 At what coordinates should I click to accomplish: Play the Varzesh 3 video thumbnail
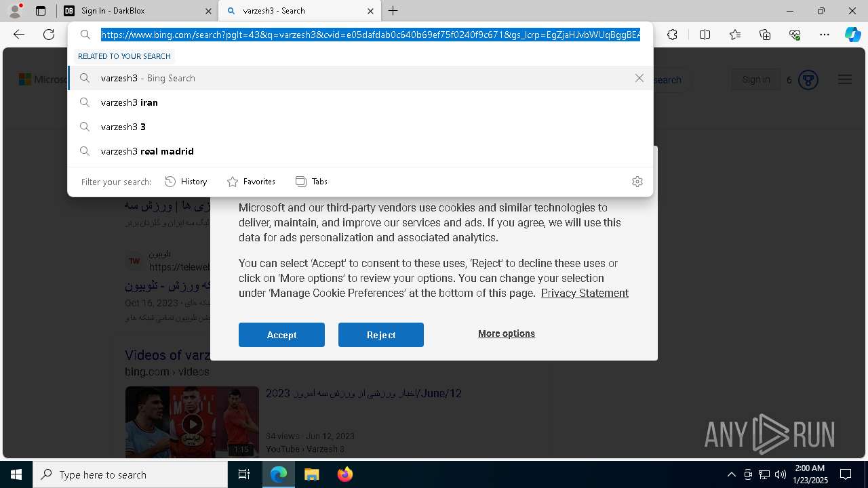(x=192, y=422)
